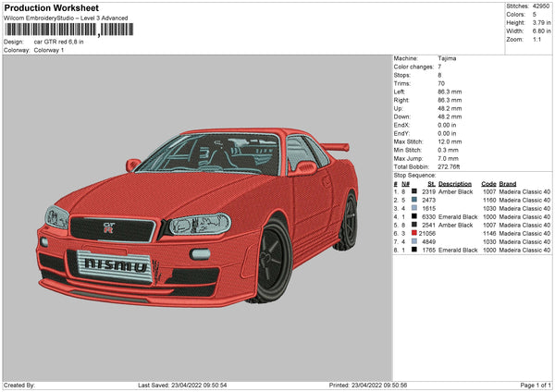Click the Colorway 1 label
555x392 pixels.
[49, 50]
